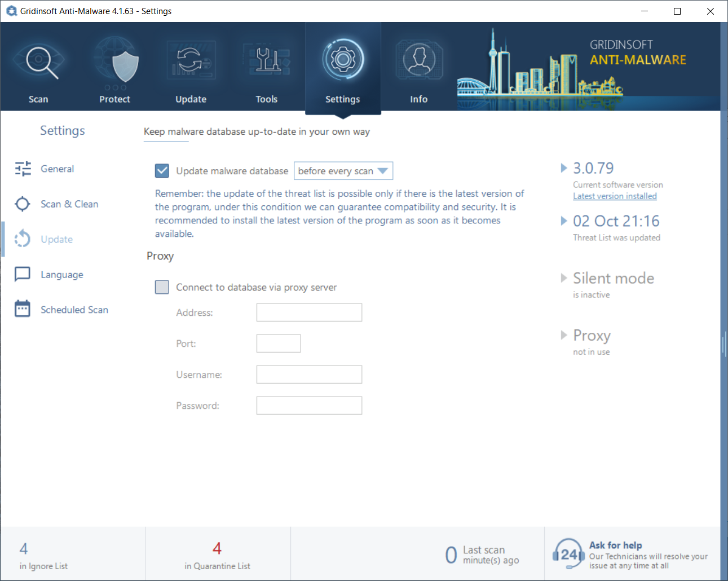Expand the Proxy status arrow
The image size is (728, 581).
563,335
